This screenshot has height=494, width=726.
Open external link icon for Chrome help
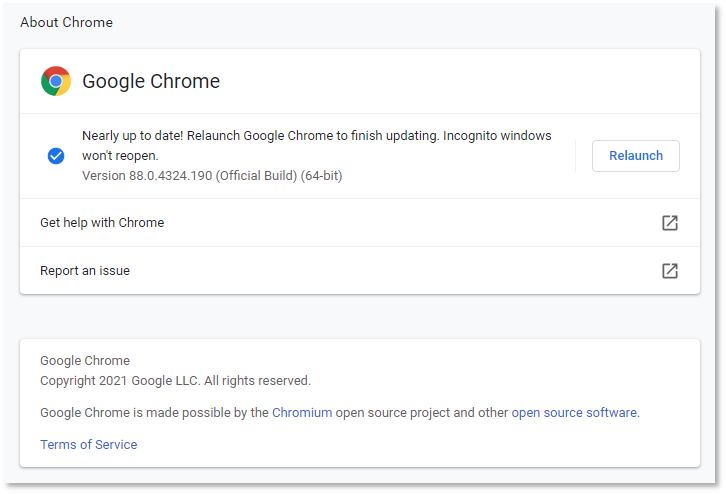(x=670, y=223)
